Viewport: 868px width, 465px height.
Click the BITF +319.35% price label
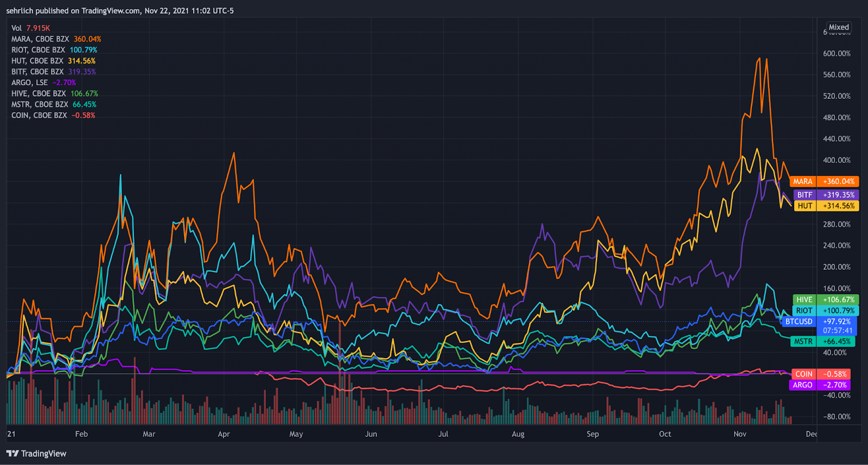826,195
